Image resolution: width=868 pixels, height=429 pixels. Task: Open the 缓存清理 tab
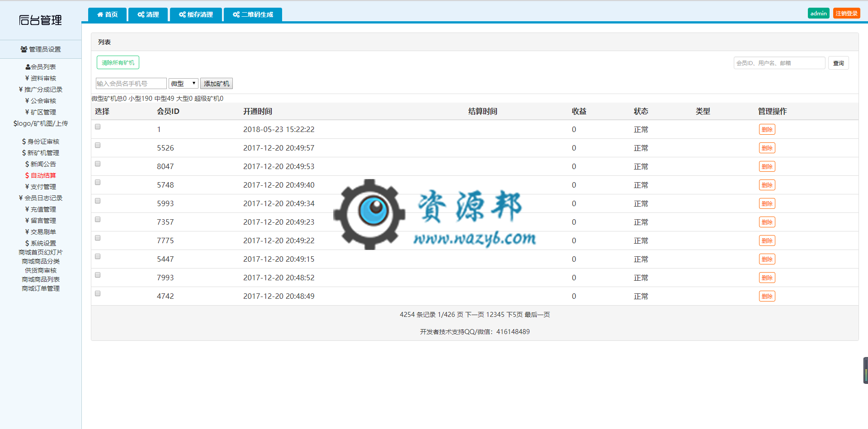coord(196,14)
